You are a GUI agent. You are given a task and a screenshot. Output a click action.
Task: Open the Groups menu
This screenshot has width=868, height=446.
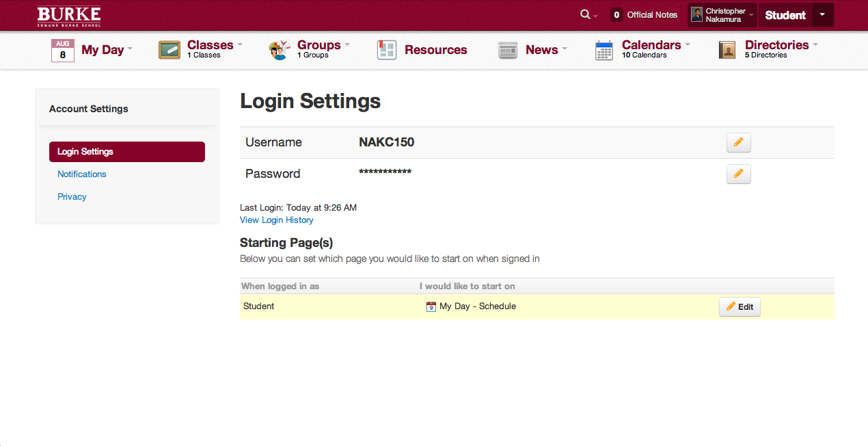tap(319, 45)
